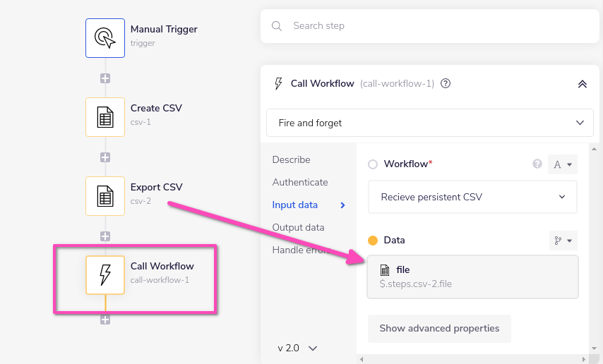Select the Export CSV step icon
Screen dimensions: 603x364
point(105,196)
